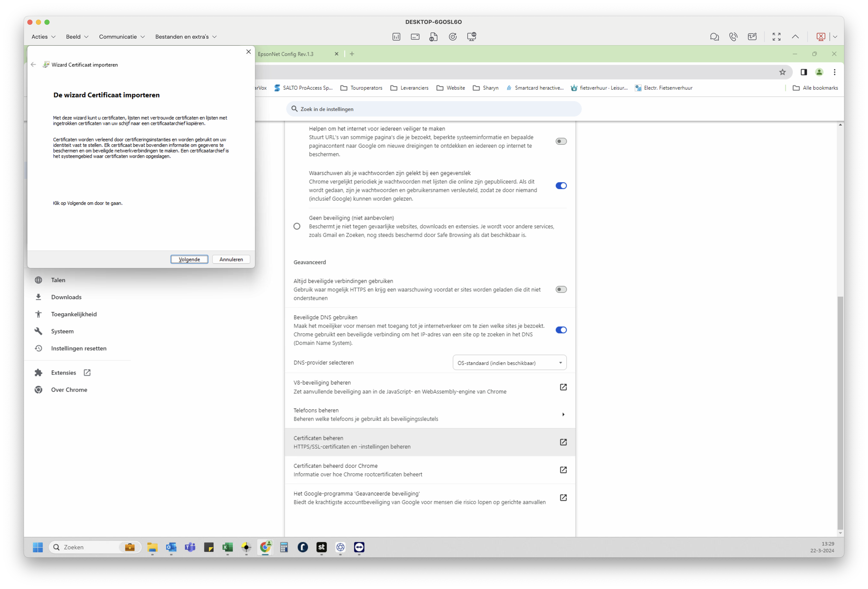Open the Acties menu
The height and width of the screenshot is (589, 868).
[x=43, y=36]
